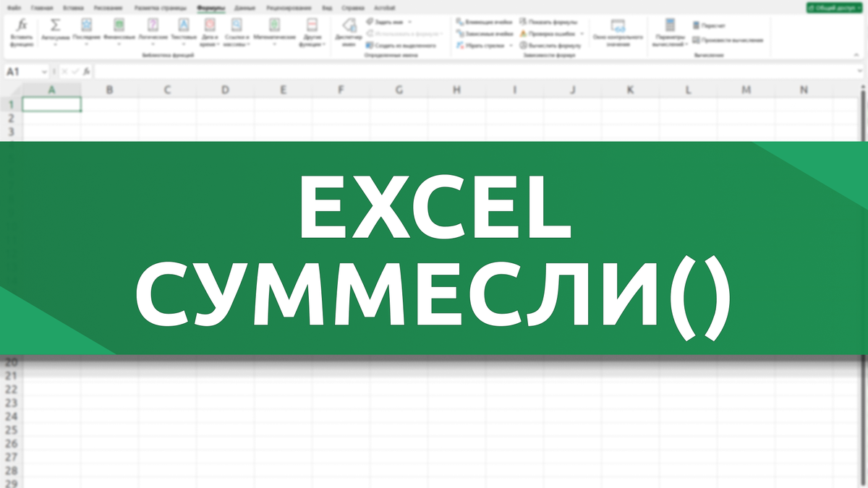Click Trace Dependents

[485, 33]
